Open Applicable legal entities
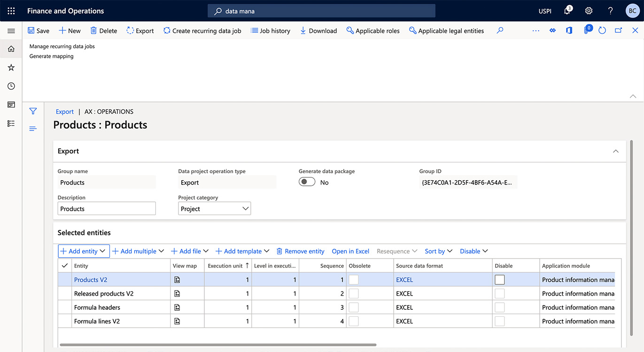 coord(446,31)
